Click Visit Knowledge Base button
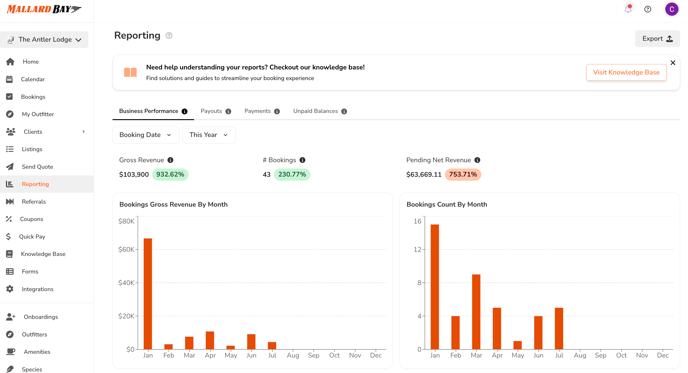This screenshot has width=688, height=373. (626, 72)
